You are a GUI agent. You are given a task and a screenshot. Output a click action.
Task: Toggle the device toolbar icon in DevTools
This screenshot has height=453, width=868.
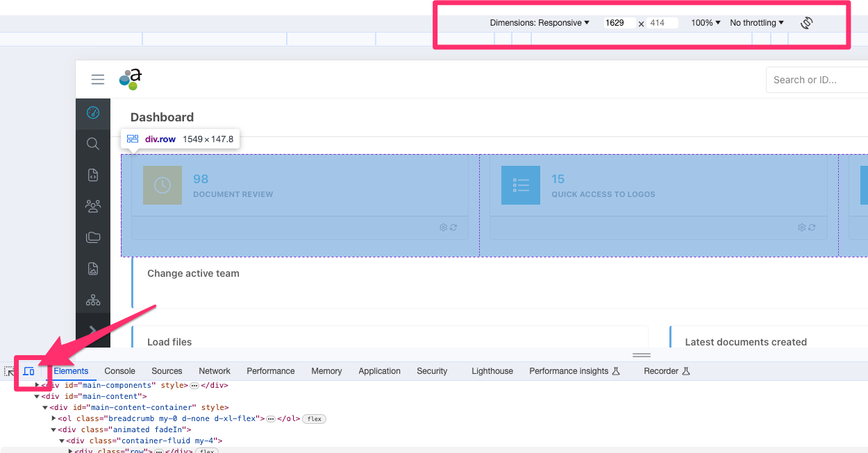click(28, 372)
